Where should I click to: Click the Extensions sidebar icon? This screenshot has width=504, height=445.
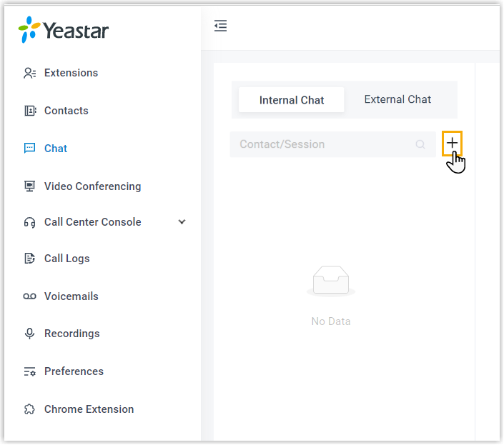point(29,73)
